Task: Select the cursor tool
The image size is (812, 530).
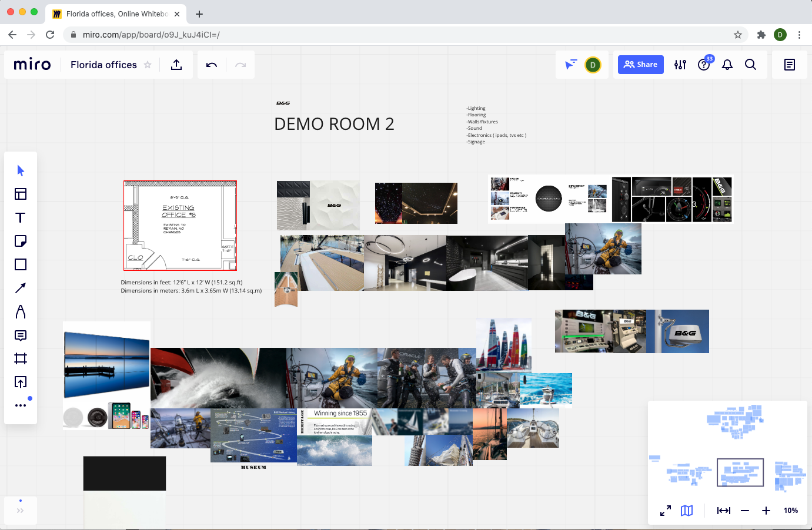Action: (21, 170)
